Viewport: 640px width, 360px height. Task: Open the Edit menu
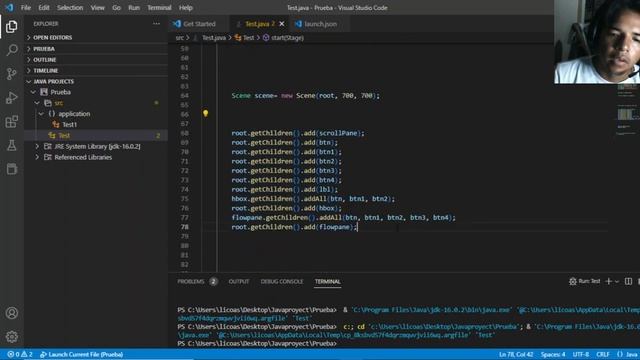(44, 8)
